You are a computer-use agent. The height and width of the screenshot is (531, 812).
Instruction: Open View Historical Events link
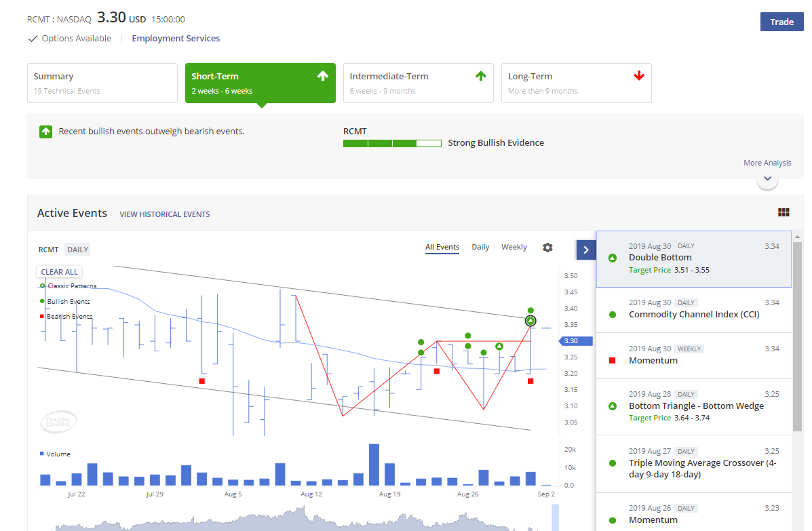(165, 214)
